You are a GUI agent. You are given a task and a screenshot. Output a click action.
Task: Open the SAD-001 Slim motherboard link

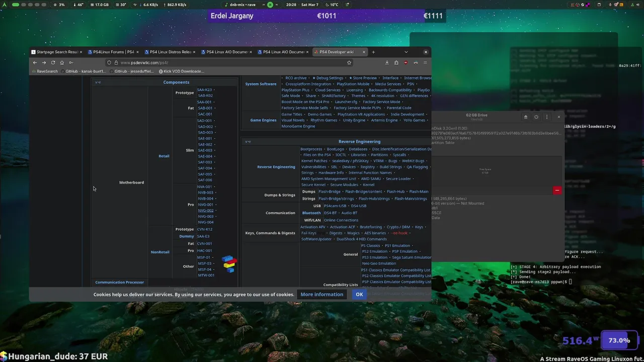click(205, 121)
